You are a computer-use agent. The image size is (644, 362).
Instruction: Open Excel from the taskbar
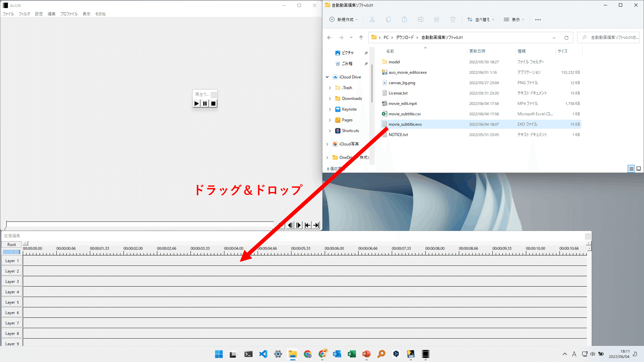(x=352, y=354)
